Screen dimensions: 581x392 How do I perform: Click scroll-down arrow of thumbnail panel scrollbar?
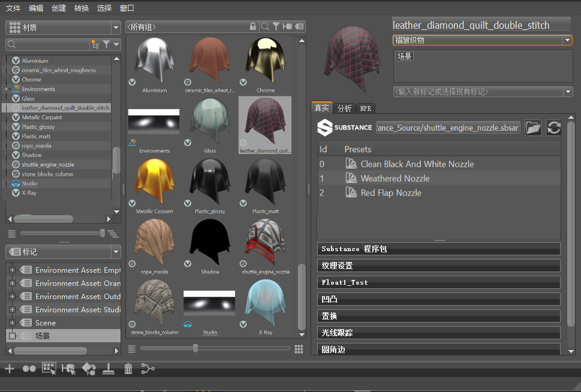pos(302,334)
